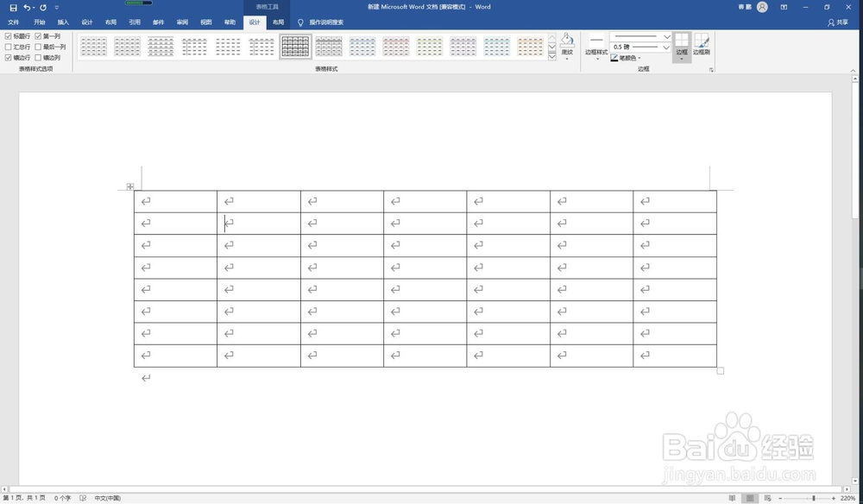The height and width of the screenshot is (504, 863).
Task: Click the horizontal scrollbar right arrow
Action: pos(847,489)
